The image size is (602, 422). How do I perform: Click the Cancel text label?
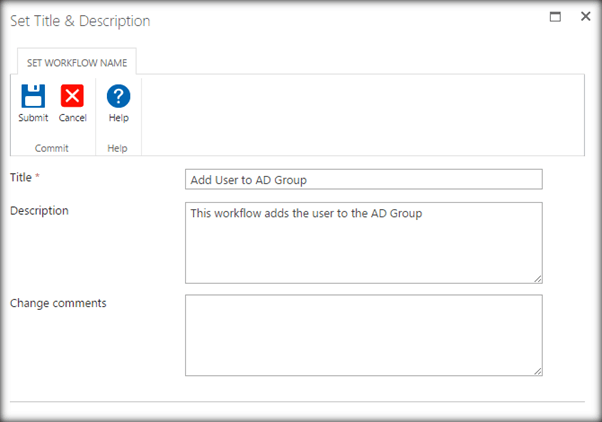pos(72,118)
